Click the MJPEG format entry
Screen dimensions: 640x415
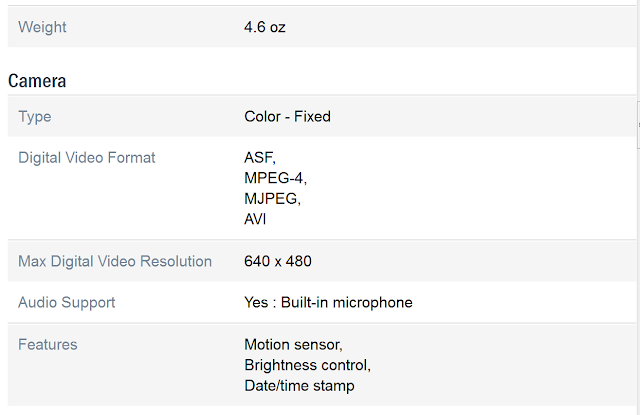click(272, 198)
